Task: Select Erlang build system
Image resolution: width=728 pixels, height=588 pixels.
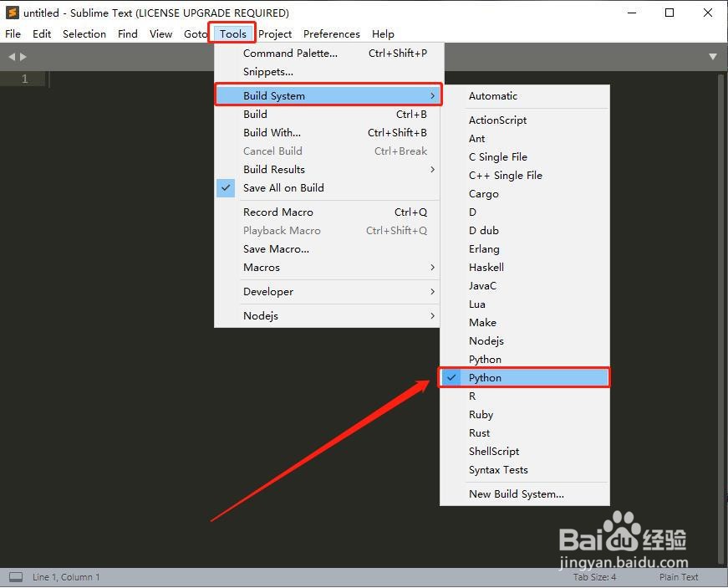Action: point(525,249)
